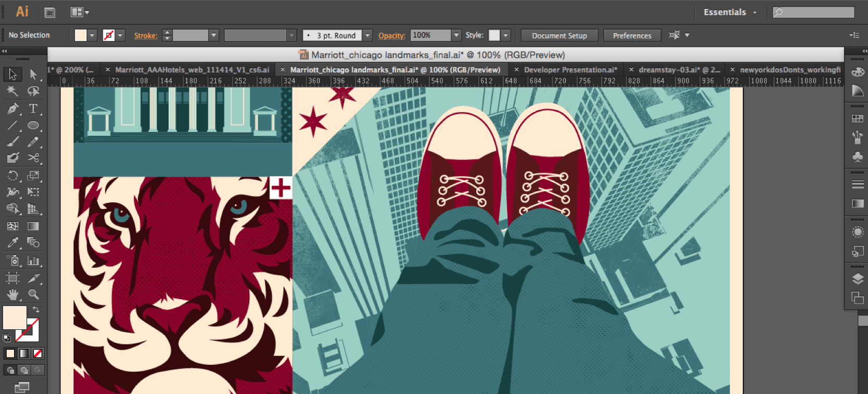Select the Line Segment tool
868x394 pixels.
[x=13, y=125]
